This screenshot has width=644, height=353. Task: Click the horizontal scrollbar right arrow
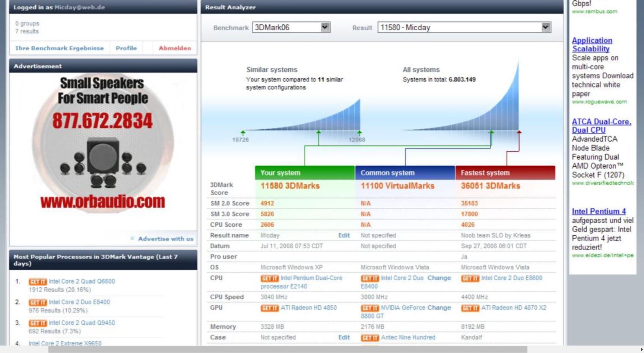[x=641, y=350]
